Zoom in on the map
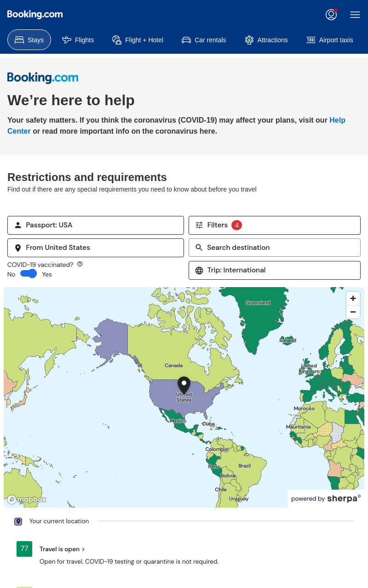This screenshot has width=368, height=588. pyautogui.click(x=353, y=298)
